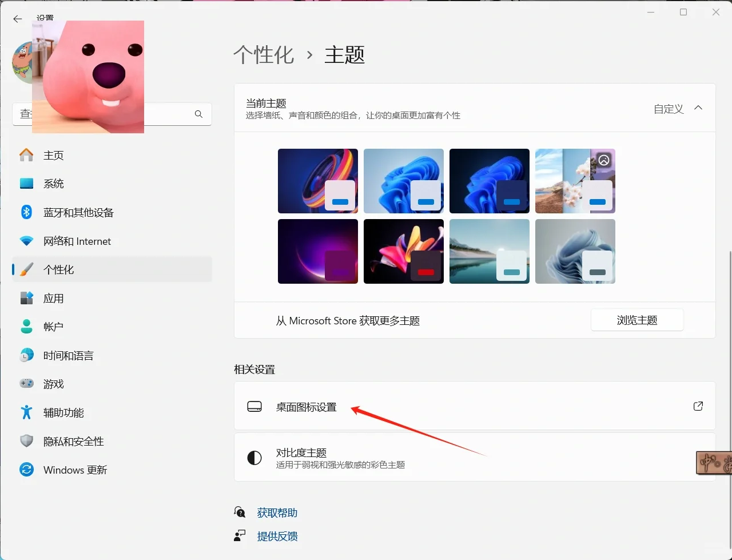The width and height of the screenshot is (732, 560).
Task: Navigate to 个性化 via the breadcrumb
Action: coord(264,54)
